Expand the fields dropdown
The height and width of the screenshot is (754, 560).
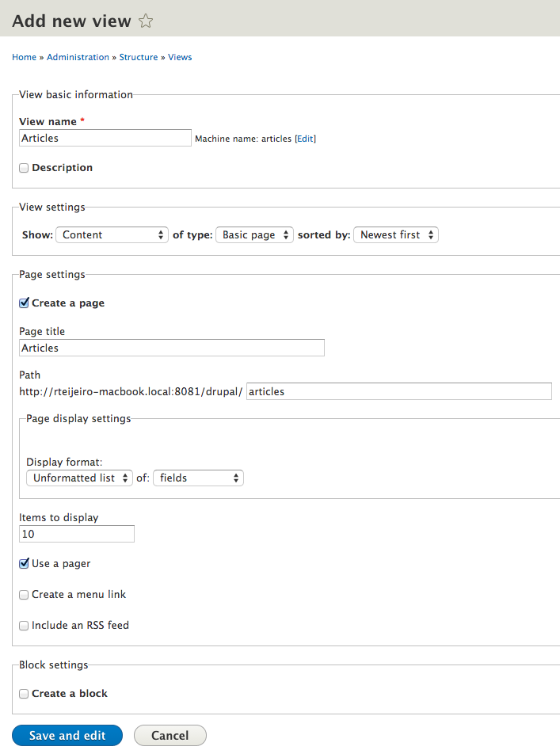pos(198,478)
